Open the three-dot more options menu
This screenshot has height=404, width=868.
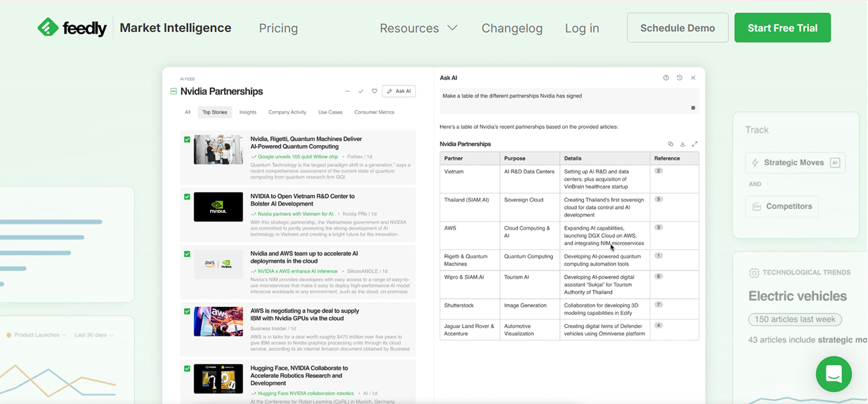347,91
